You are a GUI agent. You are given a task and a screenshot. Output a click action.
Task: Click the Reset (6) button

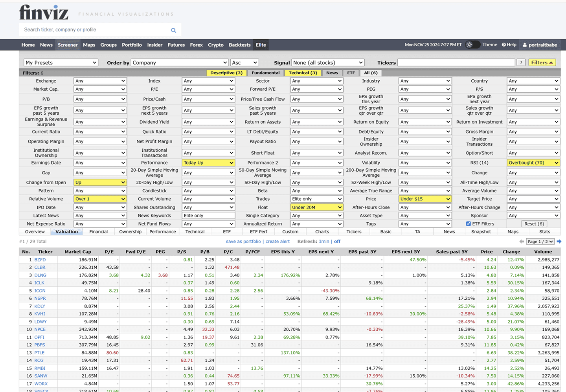click(x=534, y=224)
